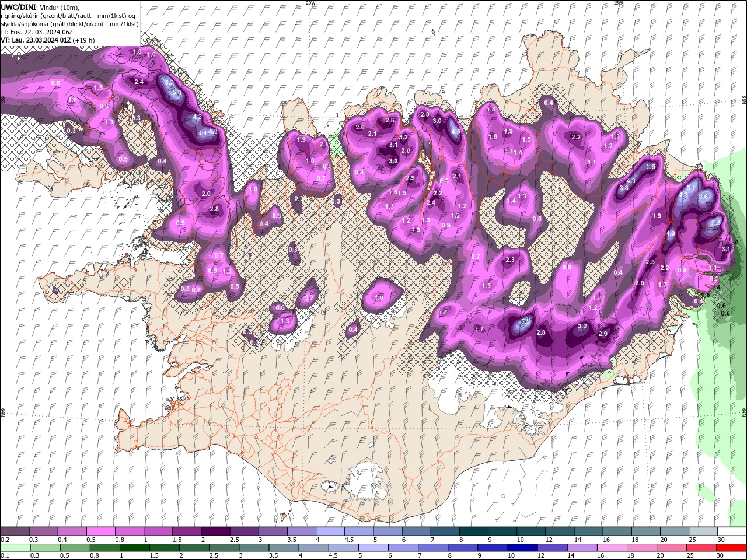The image size is (747, 560).
Task: Click the "slydda/snjókoma" legend description line
Action: click(69, 24)
